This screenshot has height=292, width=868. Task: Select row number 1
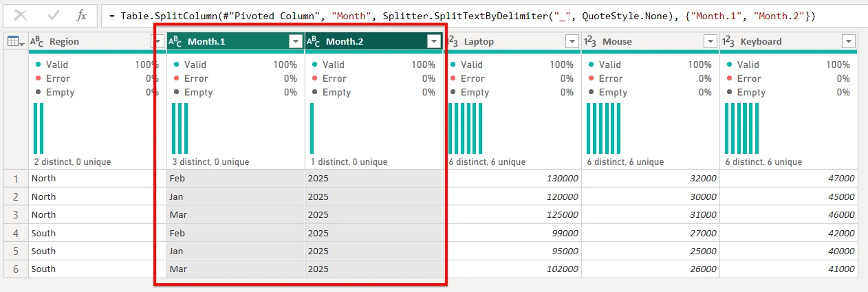point(16,179)
